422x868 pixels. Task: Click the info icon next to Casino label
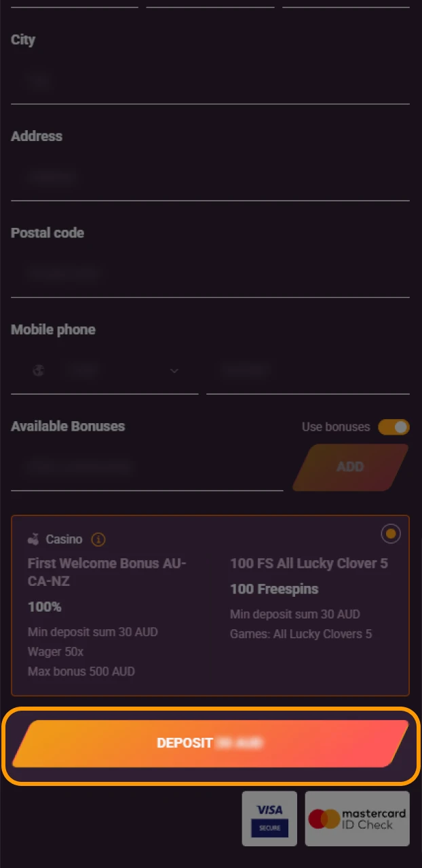tap(98, 540)
